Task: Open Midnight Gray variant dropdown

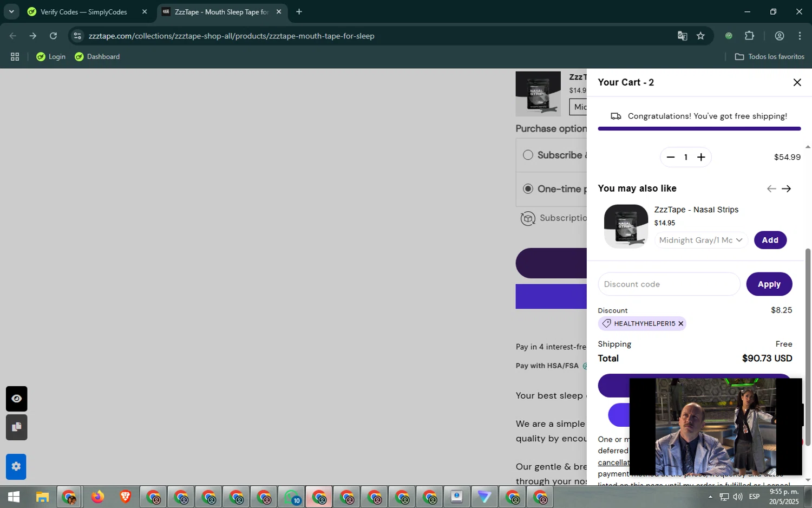Action: pos(701,240)
